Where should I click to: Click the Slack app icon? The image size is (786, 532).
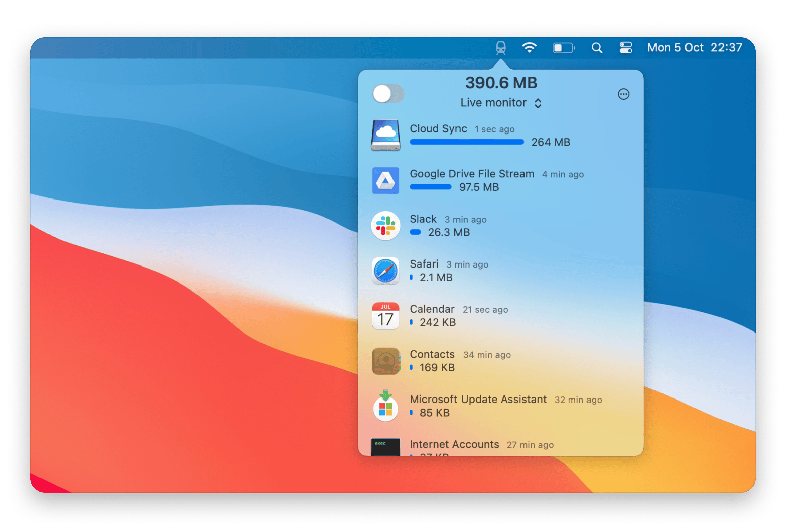pos(385,226)
